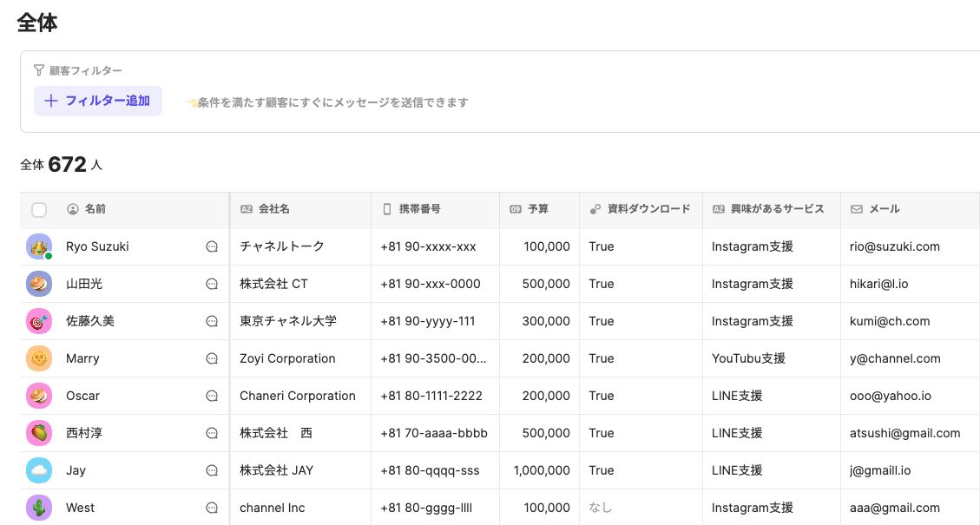Start chat with 佐藤久美 using message icon
Screen dimensions: 980x525
(212, 321)
